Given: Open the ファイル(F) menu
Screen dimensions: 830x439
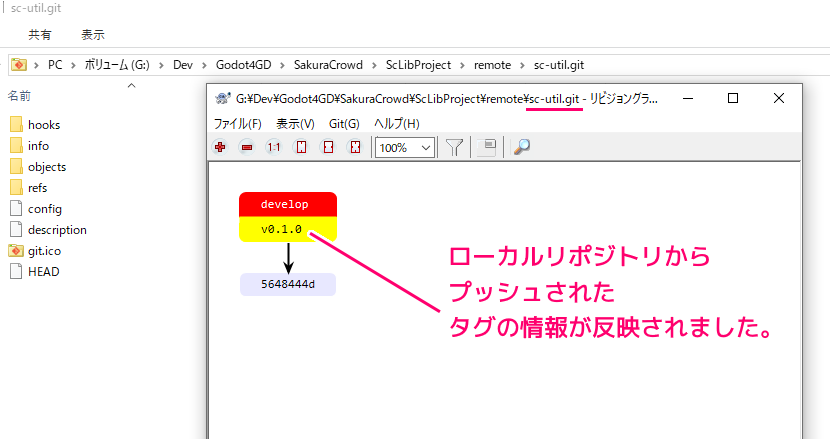Looking at the screenshot, I should pos(237,124).
